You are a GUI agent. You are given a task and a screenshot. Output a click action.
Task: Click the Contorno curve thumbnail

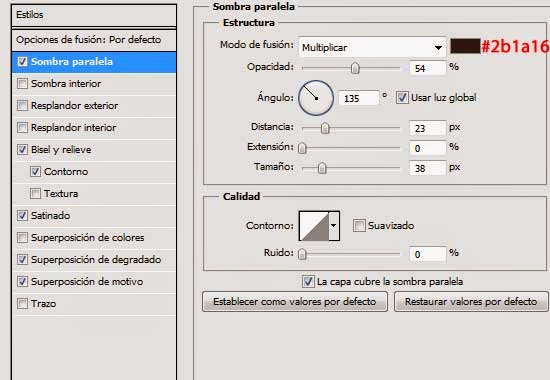pos(314,226)
